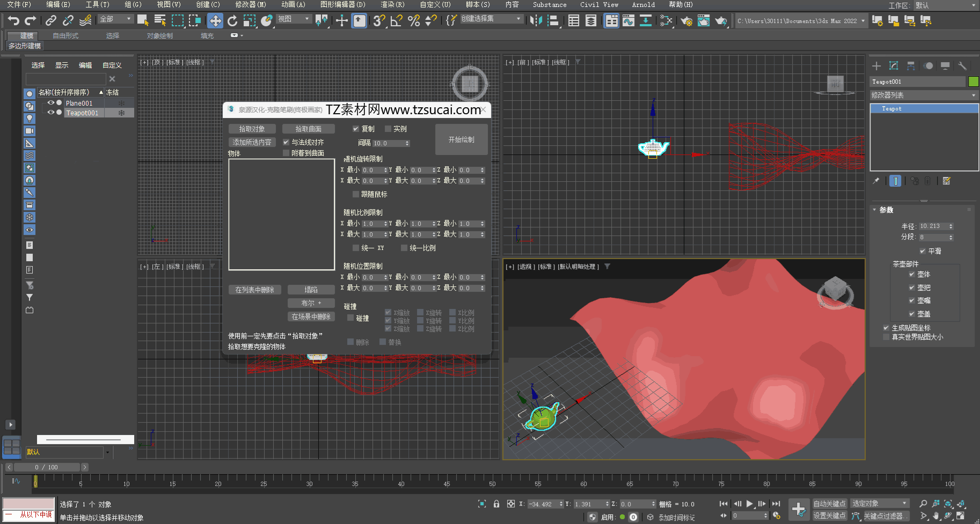Click the Select and Link chain icon
This screenshot has height=524, width=980.
pyautogui.click(x=51, y=20)
